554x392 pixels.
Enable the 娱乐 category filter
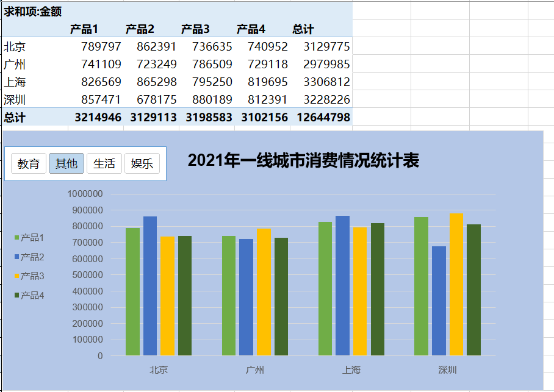coord(142,163)
